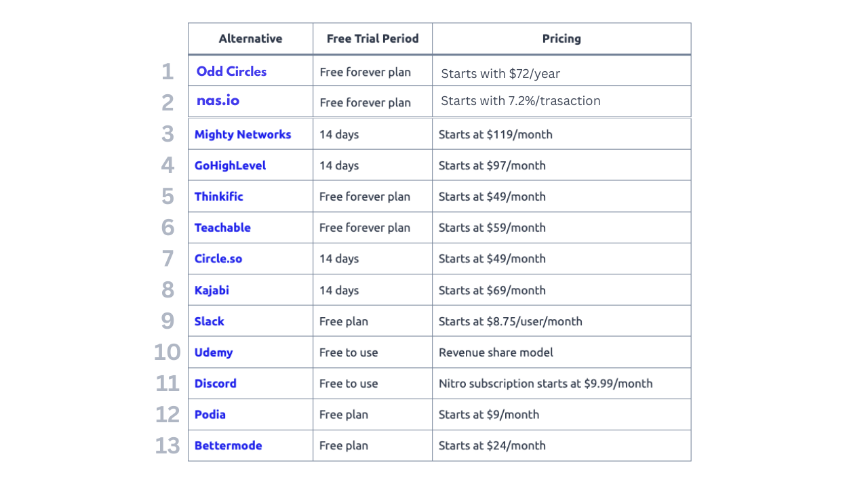Screen dimensions: 868x488
Task: Select the Revenue share model cell
Action: (496, 352)
